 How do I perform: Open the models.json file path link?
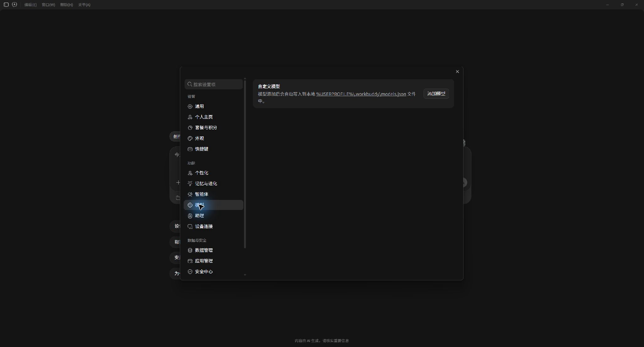coord(361,94)
